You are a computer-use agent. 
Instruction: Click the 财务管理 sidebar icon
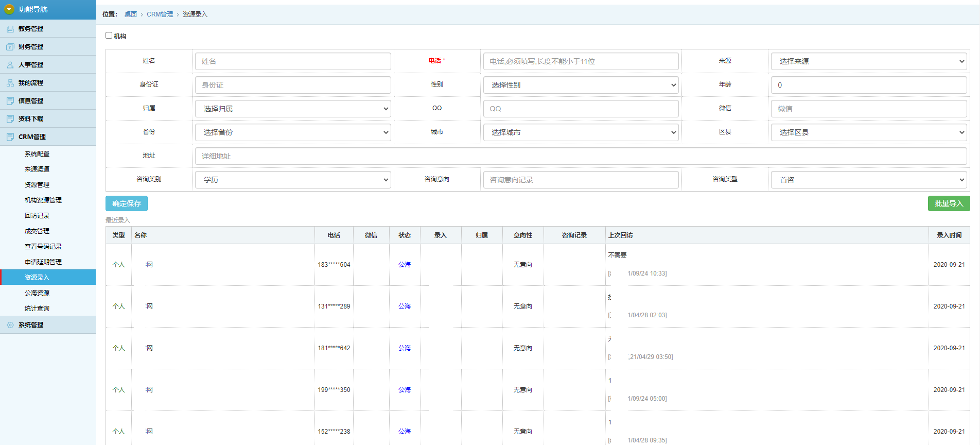point(10,47)
